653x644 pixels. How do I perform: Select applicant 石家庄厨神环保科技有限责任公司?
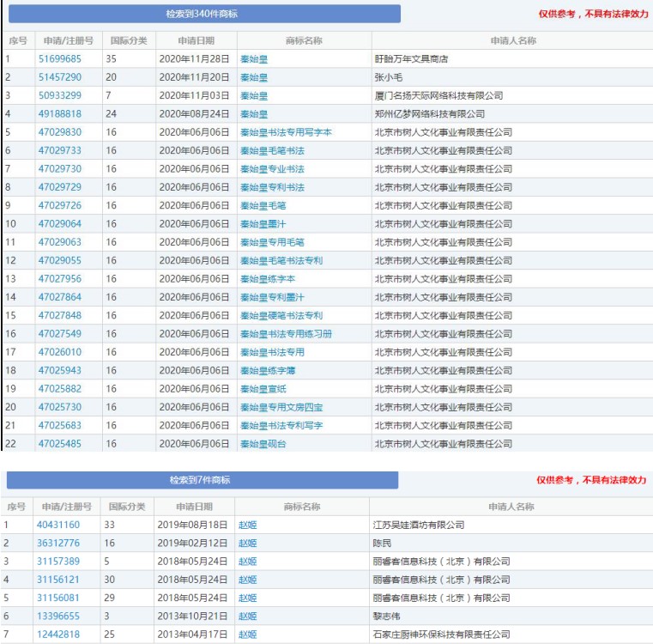click(441, 635)
